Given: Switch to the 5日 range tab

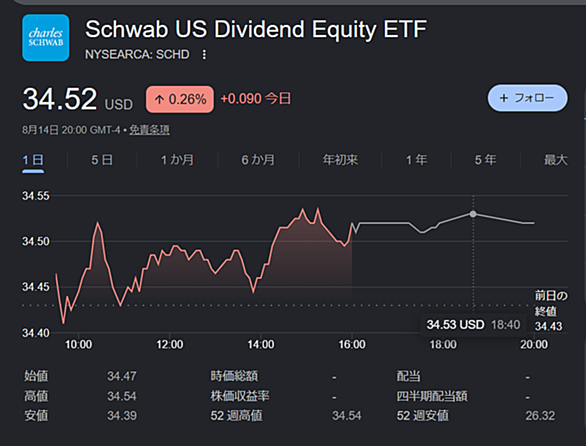Looking at the screenshot, I should pos(102,160).
